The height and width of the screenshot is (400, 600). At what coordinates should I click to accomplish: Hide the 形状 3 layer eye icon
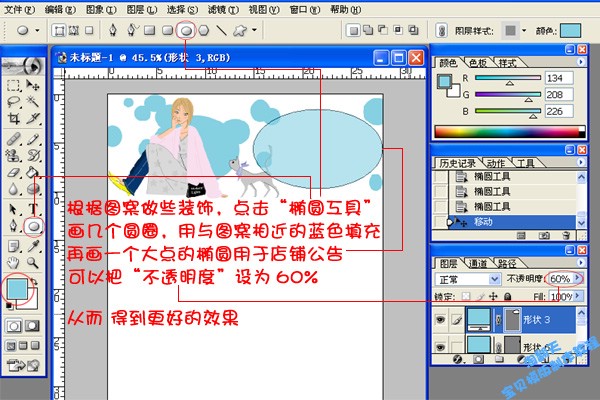point(440,319)
